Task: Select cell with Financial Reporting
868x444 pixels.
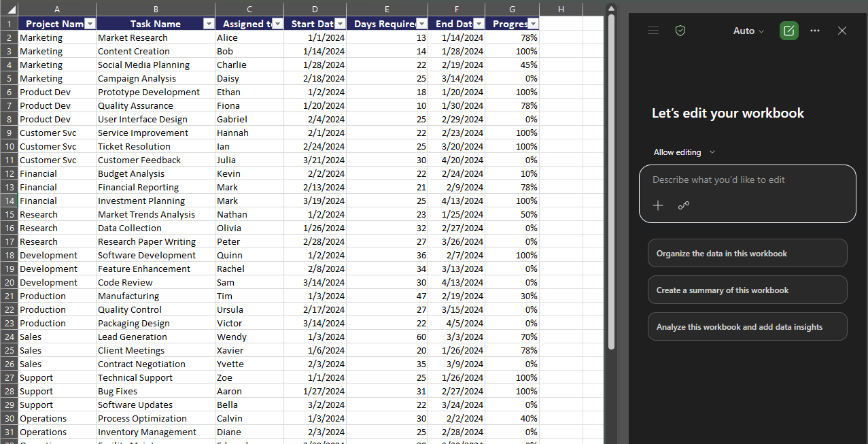Action: tap(156, 187)
